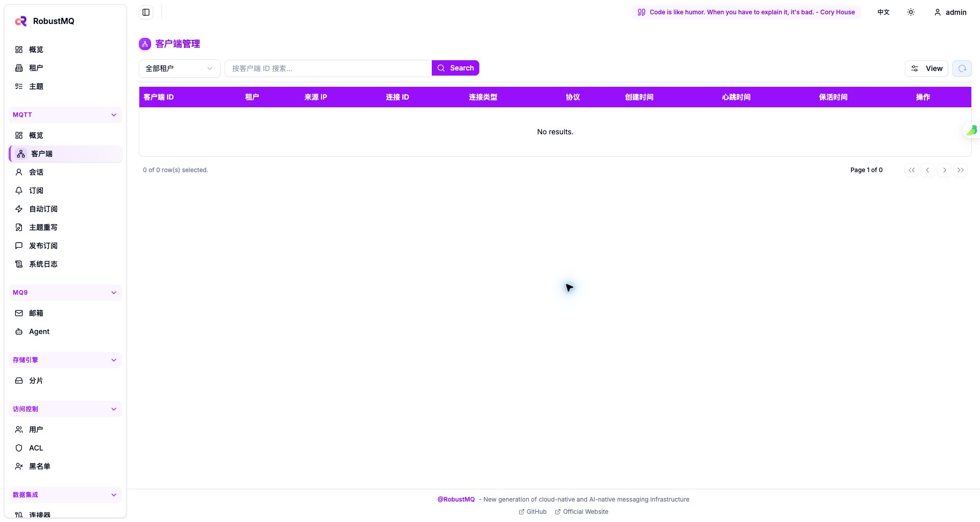
Task: Click the 会话 sessions user icon
Action: 19,172
